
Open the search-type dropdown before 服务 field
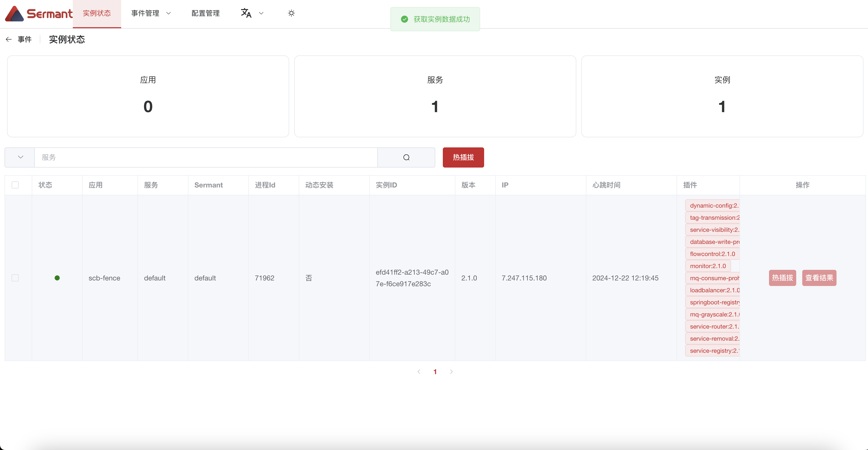point(20,157)
